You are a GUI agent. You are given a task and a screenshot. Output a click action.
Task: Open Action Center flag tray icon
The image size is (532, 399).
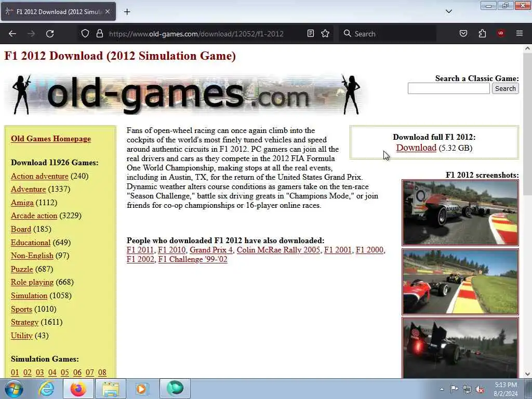point(454,389)
